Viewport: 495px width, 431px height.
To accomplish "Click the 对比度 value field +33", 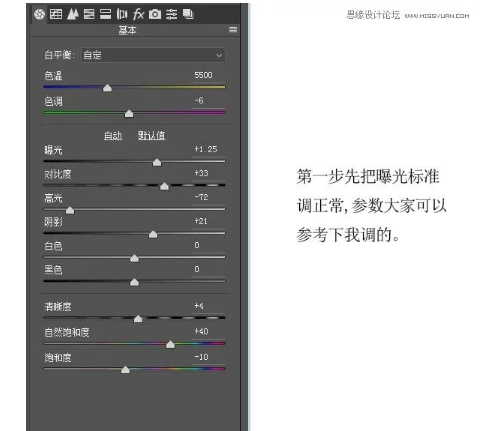I will click(x=209, y=173).
